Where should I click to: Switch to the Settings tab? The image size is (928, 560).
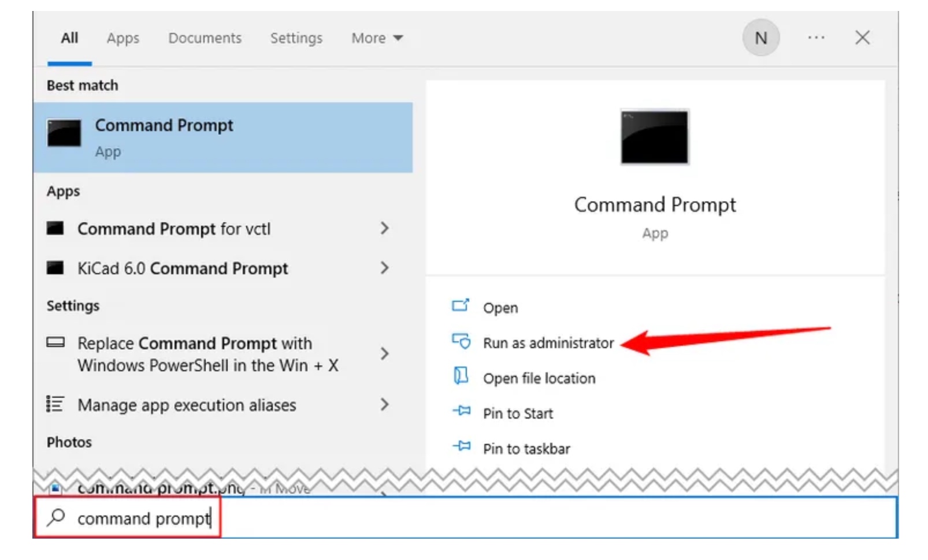pyautogui.click(x=296, y=39)
